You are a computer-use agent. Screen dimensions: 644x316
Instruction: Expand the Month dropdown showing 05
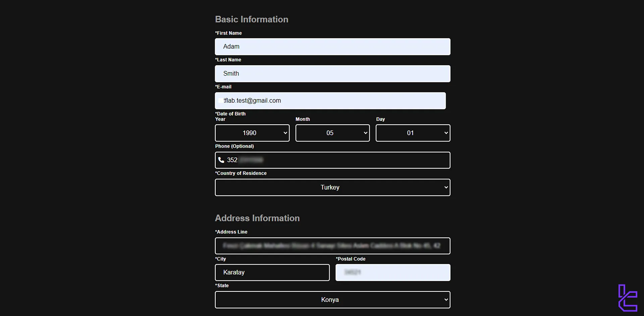(x=332, y=133)
